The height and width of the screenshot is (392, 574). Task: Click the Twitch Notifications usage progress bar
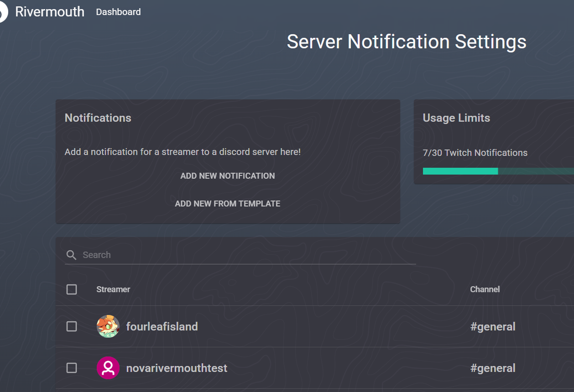point(497,171)
